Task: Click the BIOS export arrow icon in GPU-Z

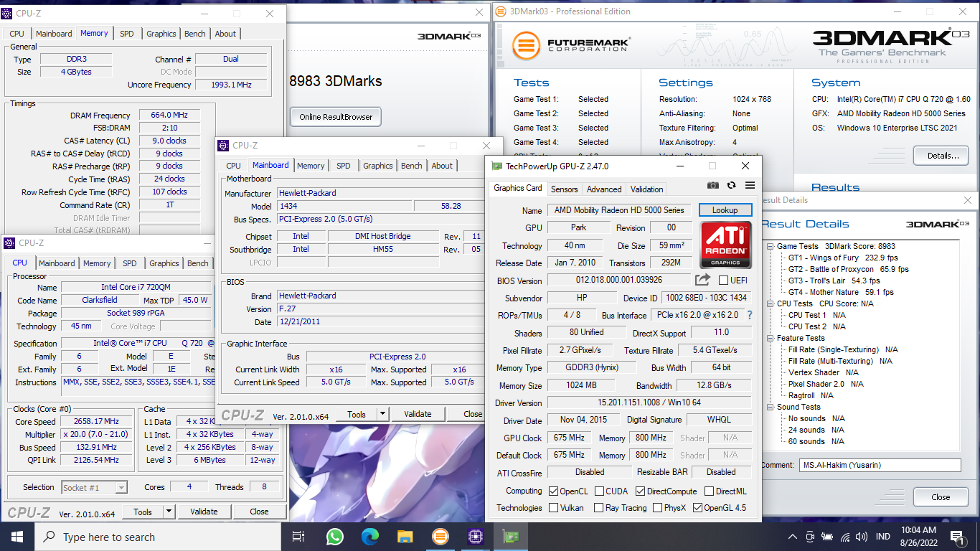Action: click(703, 280)
